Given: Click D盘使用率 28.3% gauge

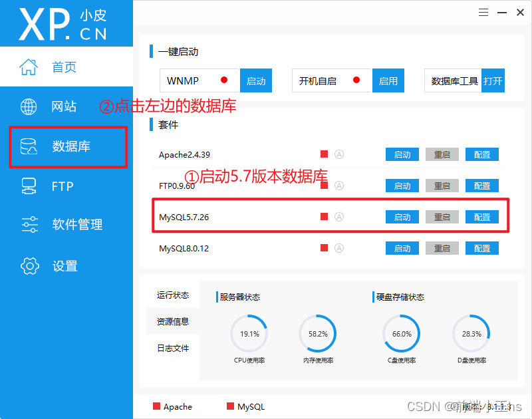Looking at the screenshot, I should [x=471, y=334].
